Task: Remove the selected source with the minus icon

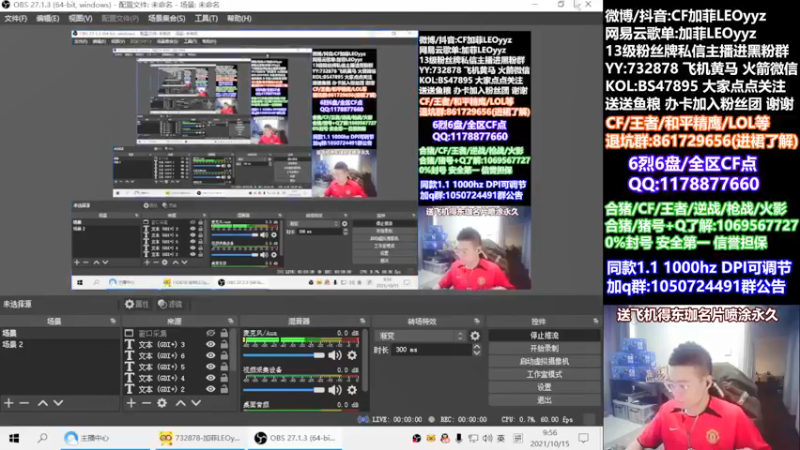Action: coord(146,403)
